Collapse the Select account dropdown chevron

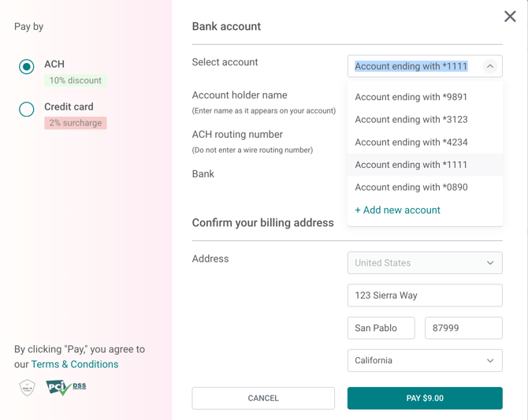(490, 66)
